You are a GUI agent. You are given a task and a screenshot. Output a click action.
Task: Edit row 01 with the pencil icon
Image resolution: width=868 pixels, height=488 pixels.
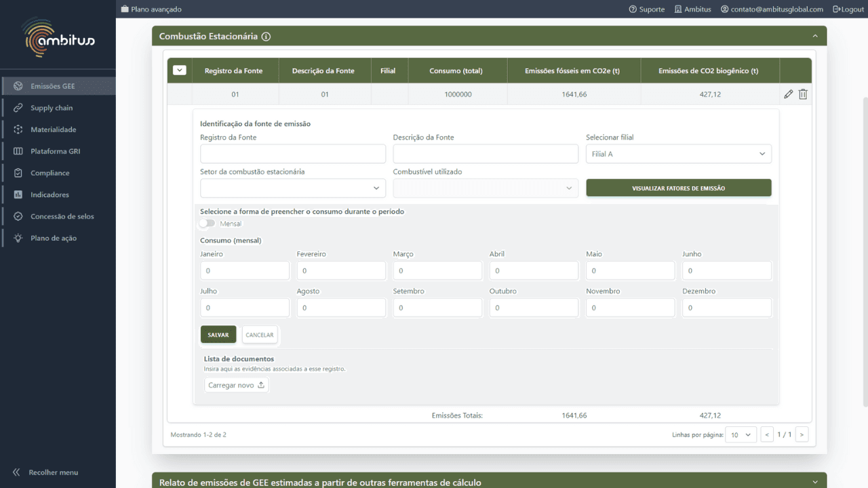point(788,94)
